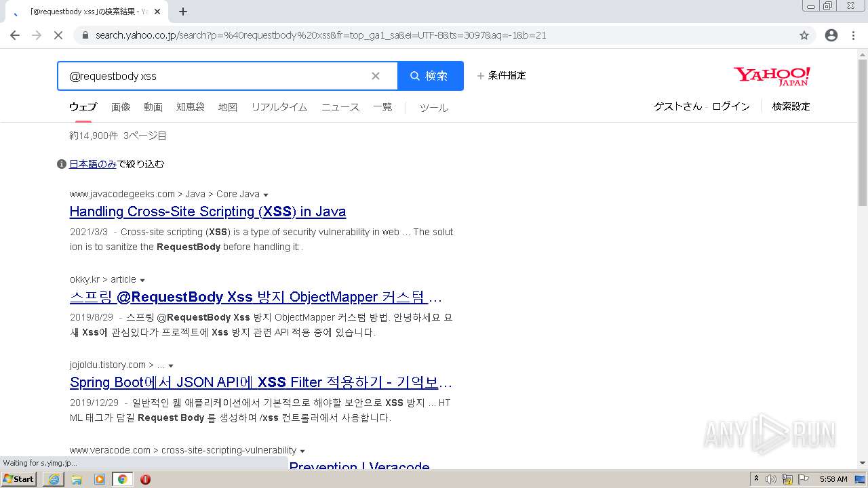The width and height of the screenshot is (868, 488).
Task: Open Chrome profile account icon
Action: pos(831,35)
